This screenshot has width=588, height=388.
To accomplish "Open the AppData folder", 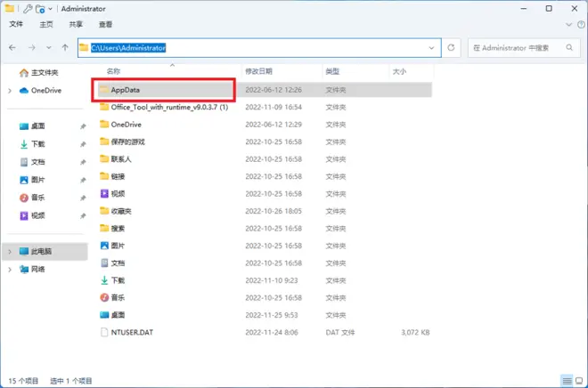I will pos(126,90).
